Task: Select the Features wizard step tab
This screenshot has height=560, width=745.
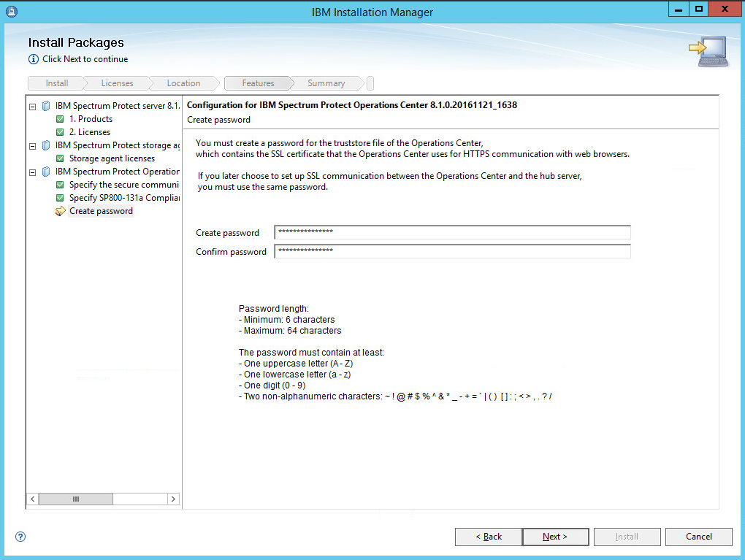Action: point(258,83)
